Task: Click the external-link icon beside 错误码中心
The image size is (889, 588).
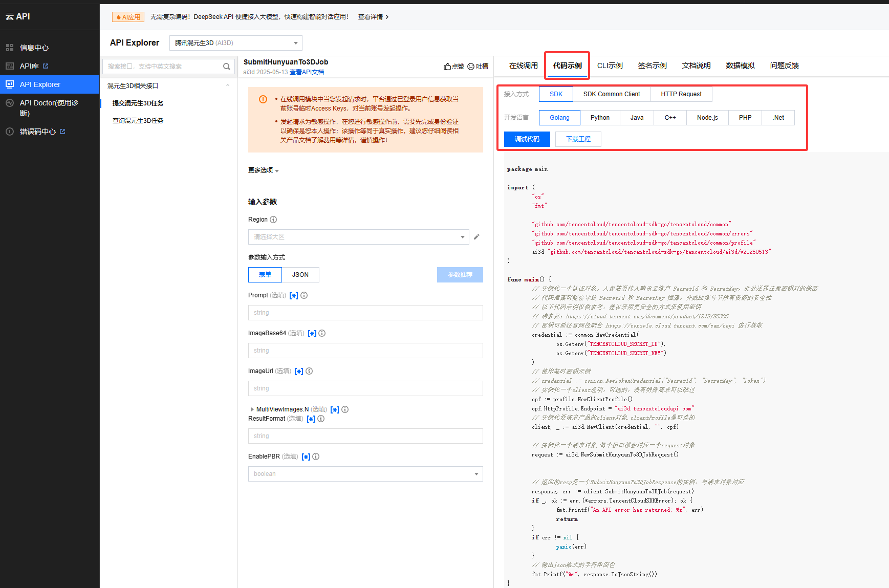Action: tap(62, 132)
